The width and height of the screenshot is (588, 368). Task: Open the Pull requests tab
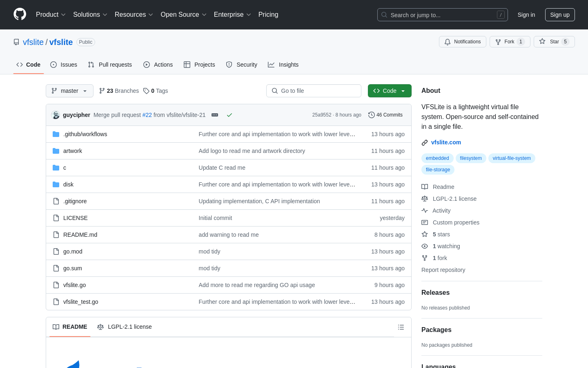pyautogui.click(x=110, y=65)
